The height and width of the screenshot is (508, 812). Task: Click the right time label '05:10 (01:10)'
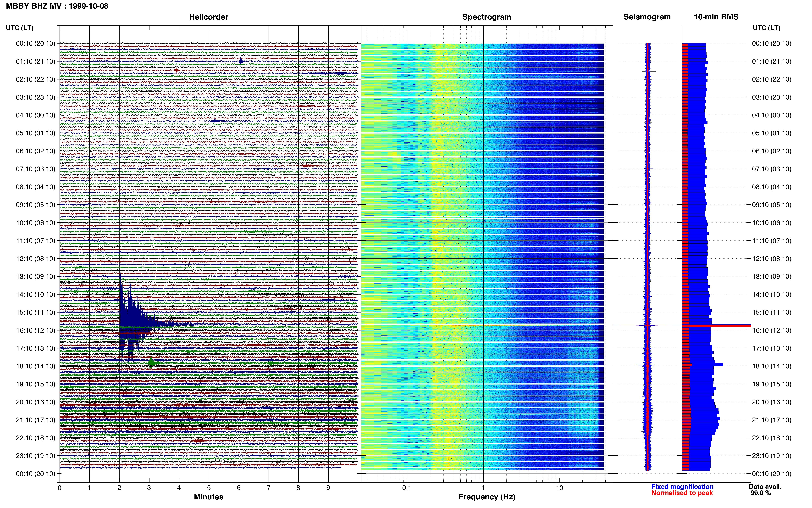[x=772, y=133]
